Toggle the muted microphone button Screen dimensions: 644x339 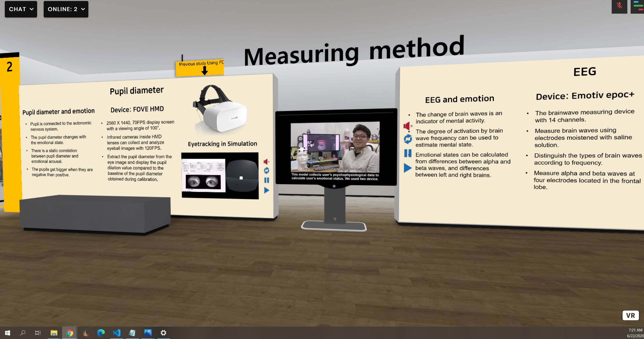tap(619, 6)
